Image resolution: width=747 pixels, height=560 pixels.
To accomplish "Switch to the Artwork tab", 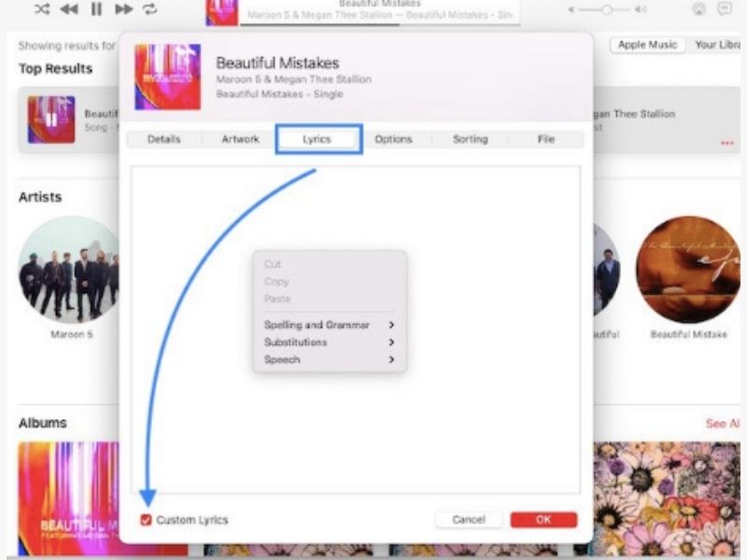I will pos(239,138).
